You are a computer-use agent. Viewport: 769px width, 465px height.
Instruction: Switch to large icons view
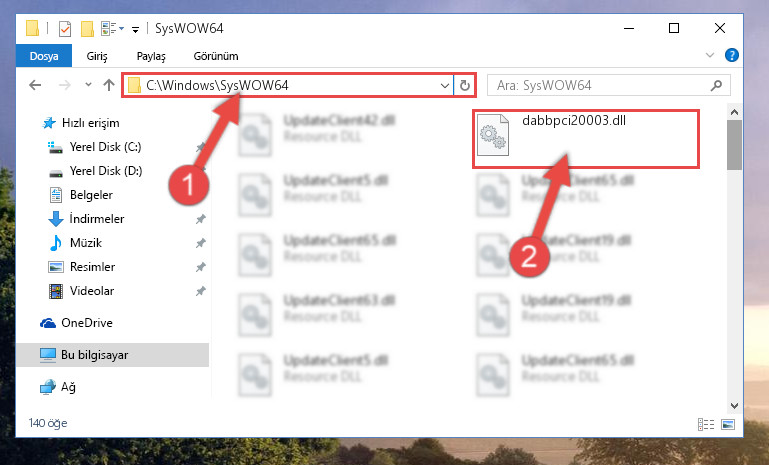728,424
